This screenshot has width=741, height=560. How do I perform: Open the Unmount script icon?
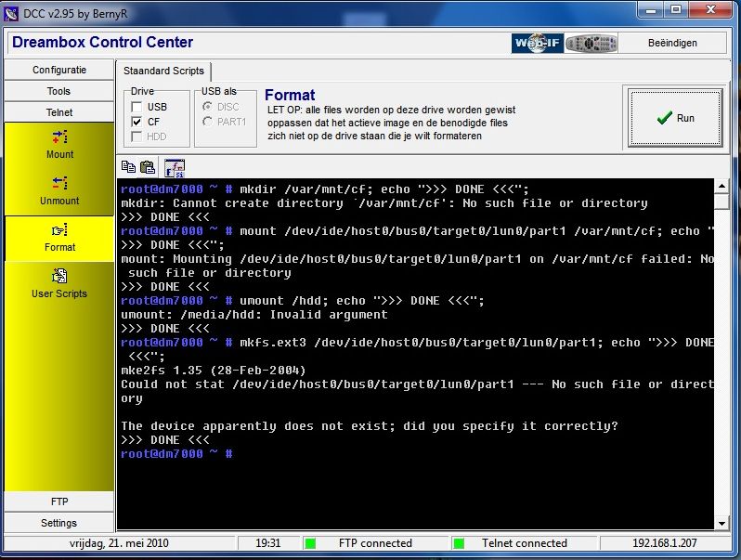(x=59, y=183)
